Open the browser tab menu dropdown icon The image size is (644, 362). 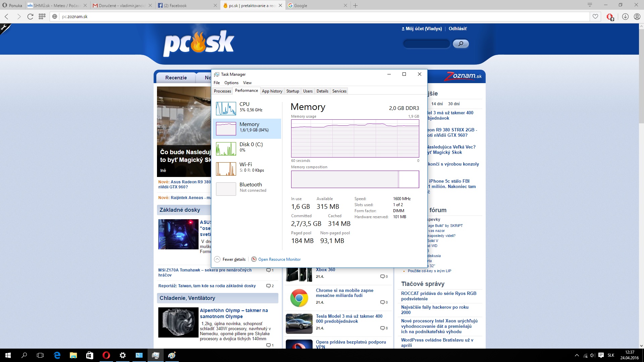tap(590, 5)
